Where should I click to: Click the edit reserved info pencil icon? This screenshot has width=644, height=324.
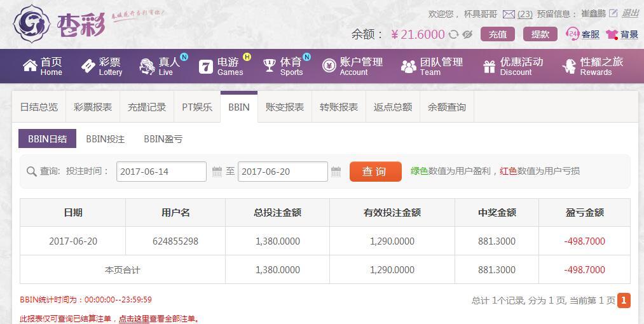point(613,13)
